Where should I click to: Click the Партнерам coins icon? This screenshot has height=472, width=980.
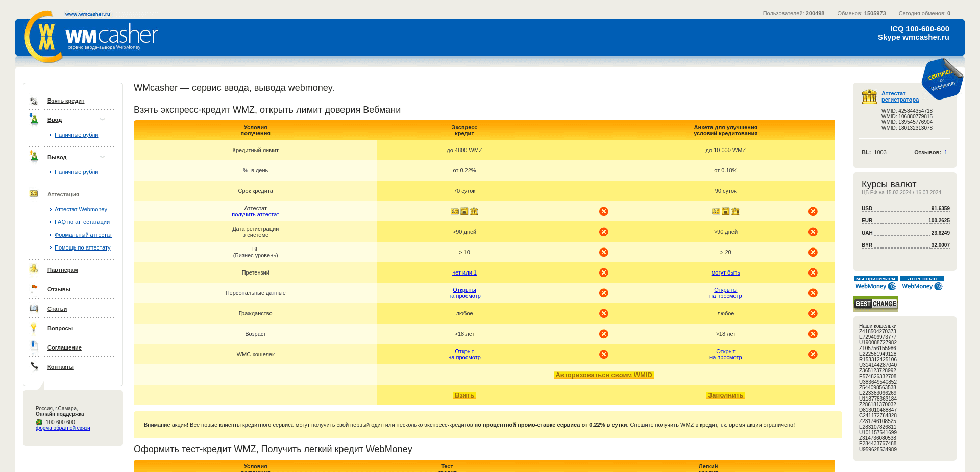pyautogui.click(x=34, y=269)
